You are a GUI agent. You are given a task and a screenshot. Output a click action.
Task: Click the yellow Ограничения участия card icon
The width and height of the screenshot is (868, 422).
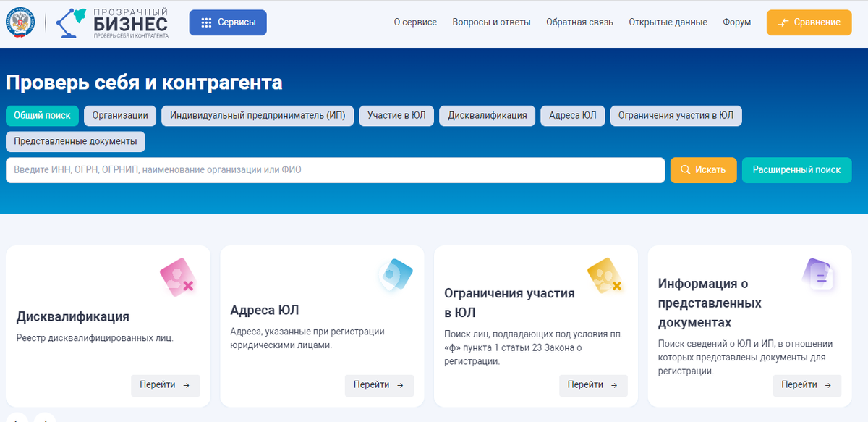[605, 277]
